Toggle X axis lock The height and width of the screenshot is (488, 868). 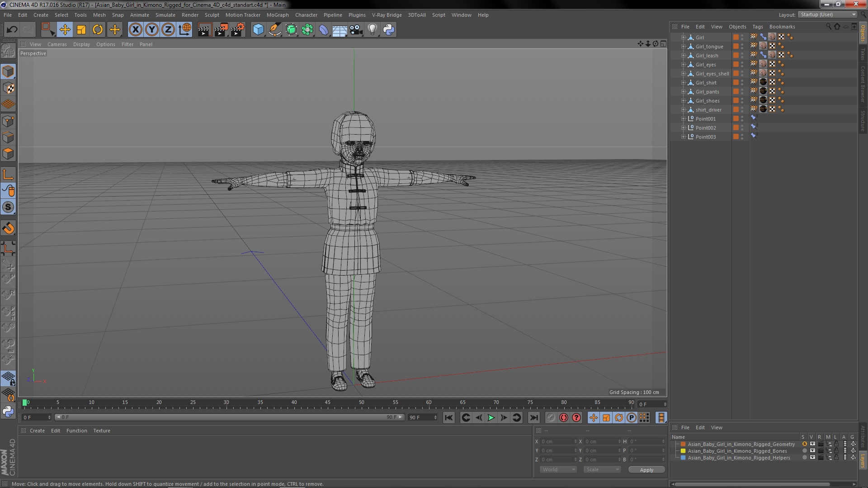(135, 30)
